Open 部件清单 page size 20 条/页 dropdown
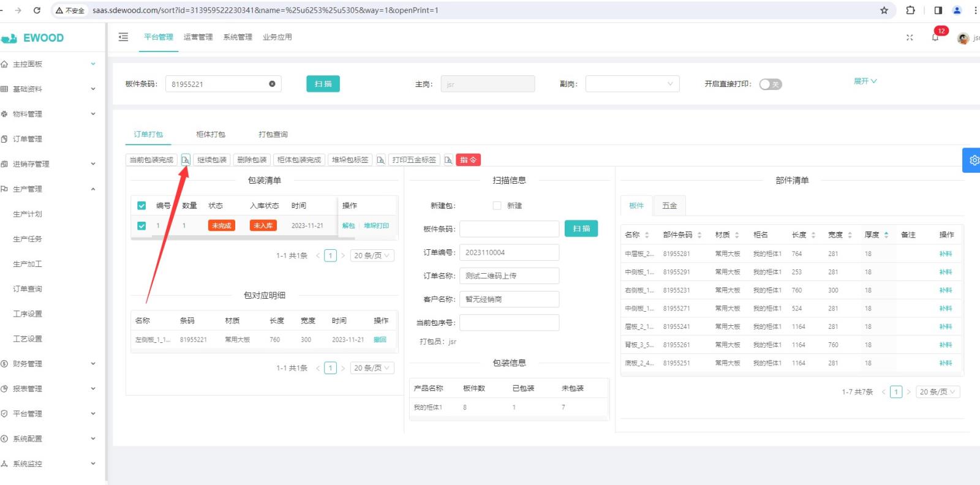The image size is (980, 485). (938, 392)
